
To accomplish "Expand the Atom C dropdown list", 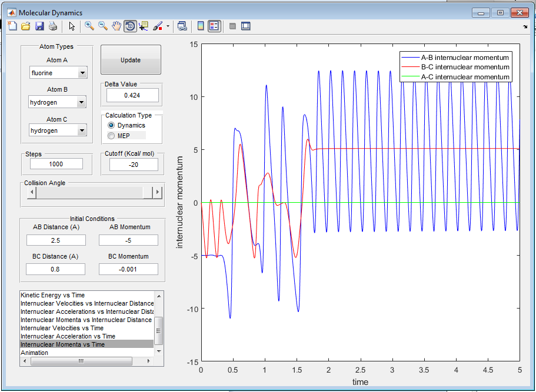I will tap(82, 130).
